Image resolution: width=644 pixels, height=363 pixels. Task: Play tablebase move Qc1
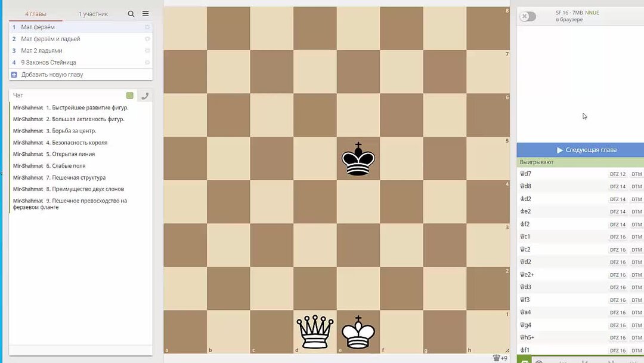click(580, 237)
